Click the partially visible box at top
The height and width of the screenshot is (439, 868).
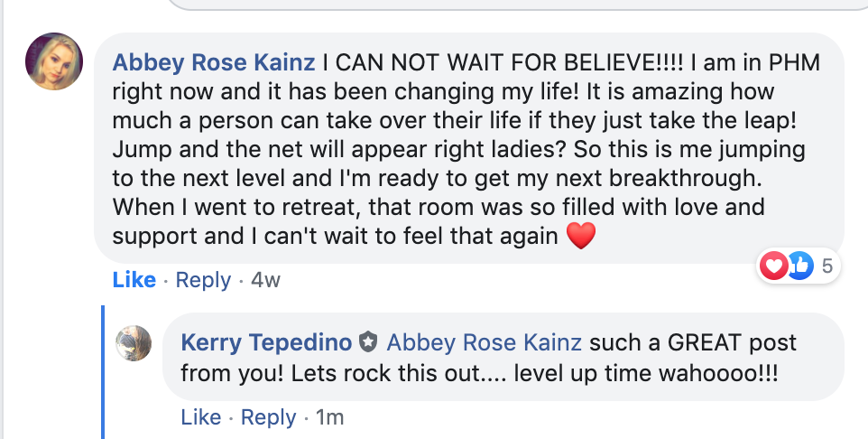pos(518,5)
